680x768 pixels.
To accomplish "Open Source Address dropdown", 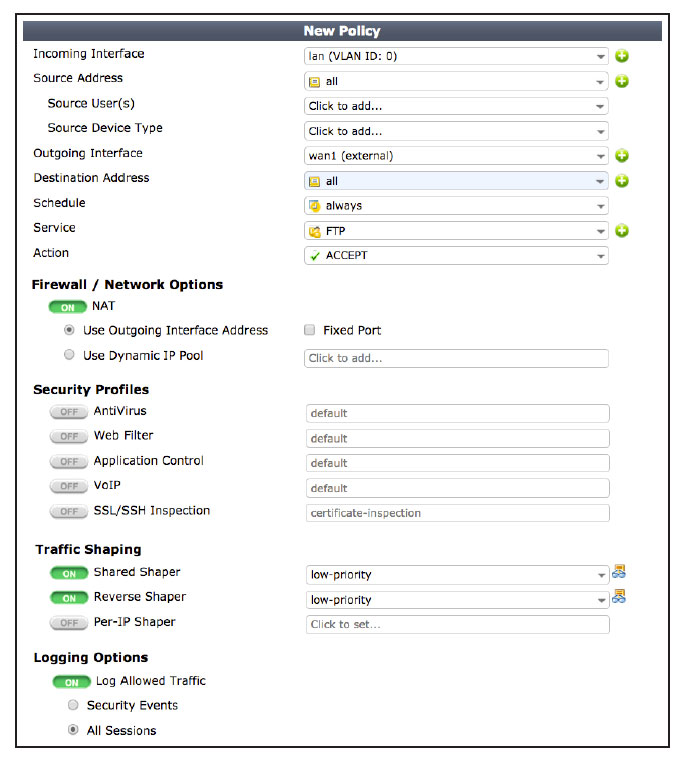I will click(456, 81).
